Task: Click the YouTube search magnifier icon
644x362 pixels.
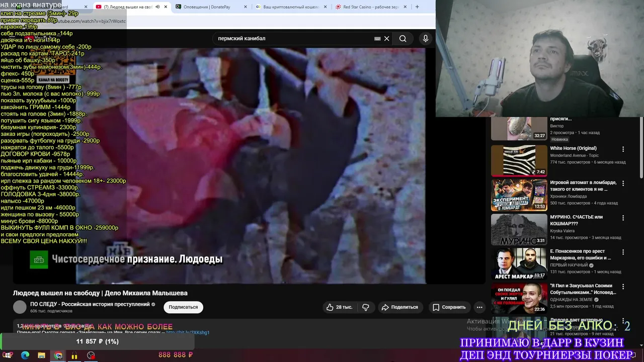Action: 403,39
